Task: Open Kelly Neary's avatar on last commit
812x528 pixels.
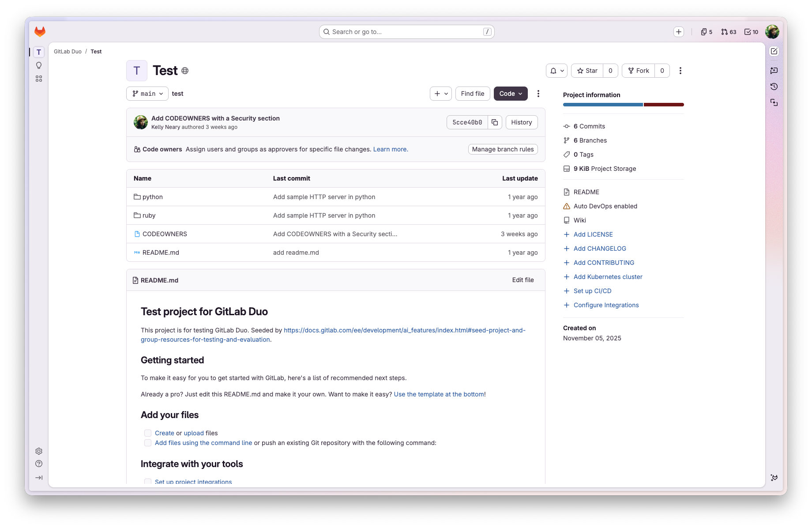Action: pyautogui.click(x=141, y=122)
